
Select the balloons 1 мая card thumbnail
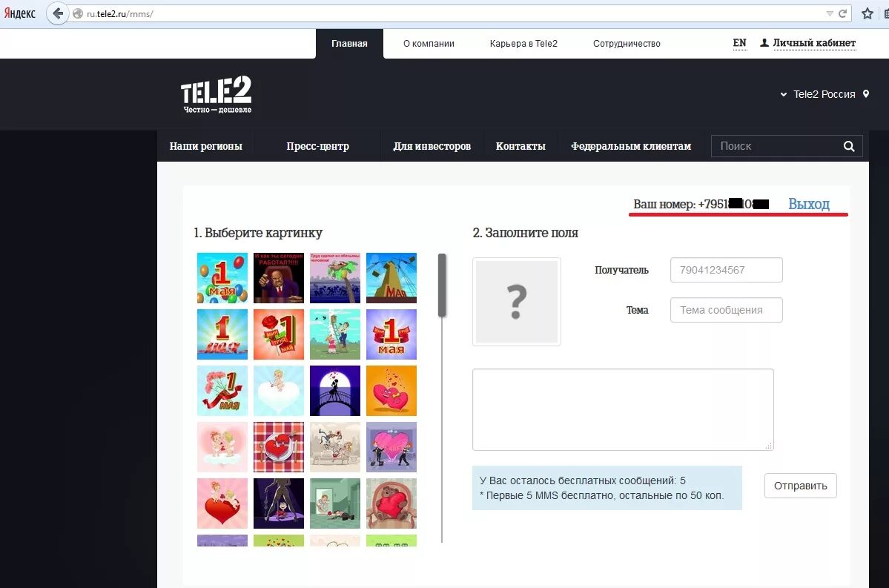[x=222, y=278]
